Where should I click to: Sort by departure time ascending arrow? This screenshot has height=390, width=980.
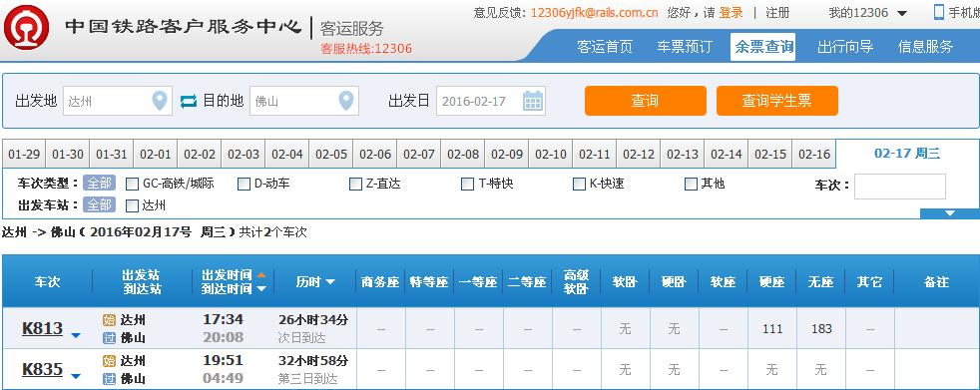(261, 275)
